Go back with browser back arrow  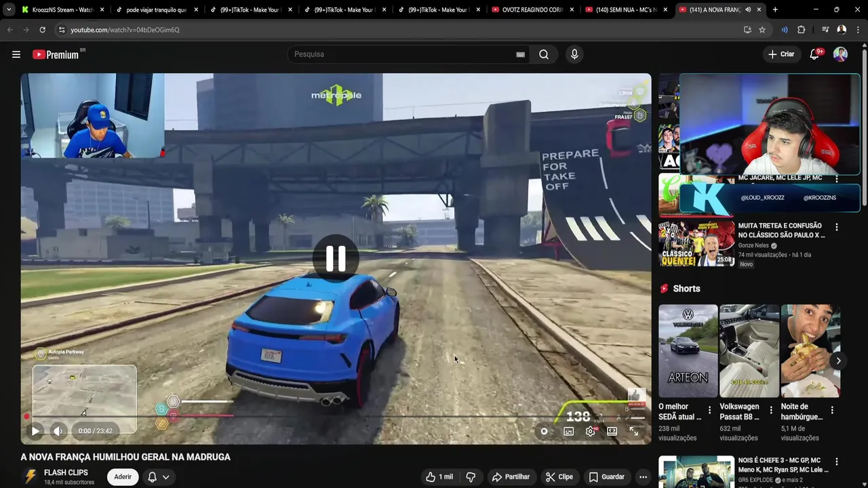coord(10,30)
